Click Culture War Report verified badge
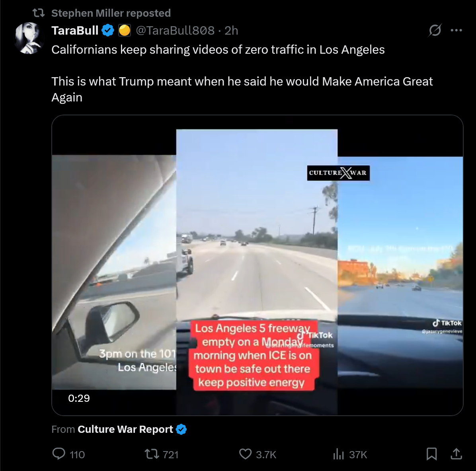Image resolution: width=476 pixels, height=471 pixels. (x=181, y=429)
